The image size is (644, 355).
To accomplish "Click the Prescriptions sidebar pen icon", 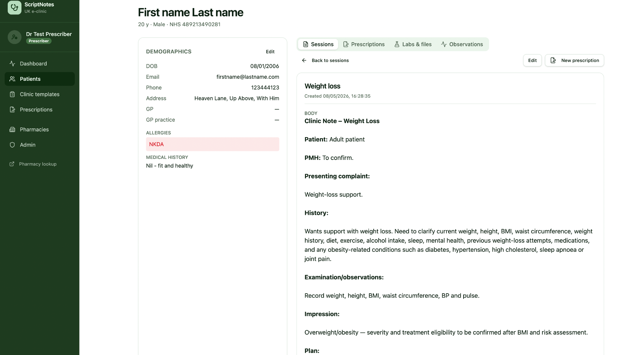I will (12, 110).
